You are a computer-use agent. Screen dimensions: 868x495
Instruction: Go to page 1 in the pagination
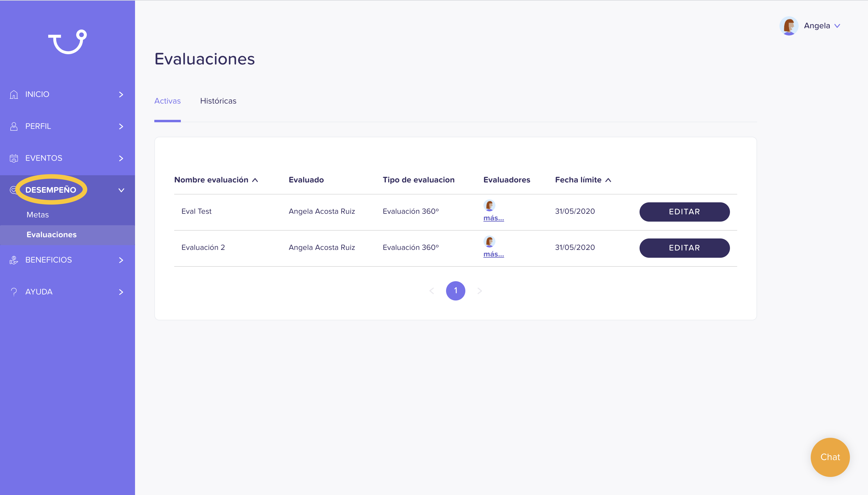[455, 291]
